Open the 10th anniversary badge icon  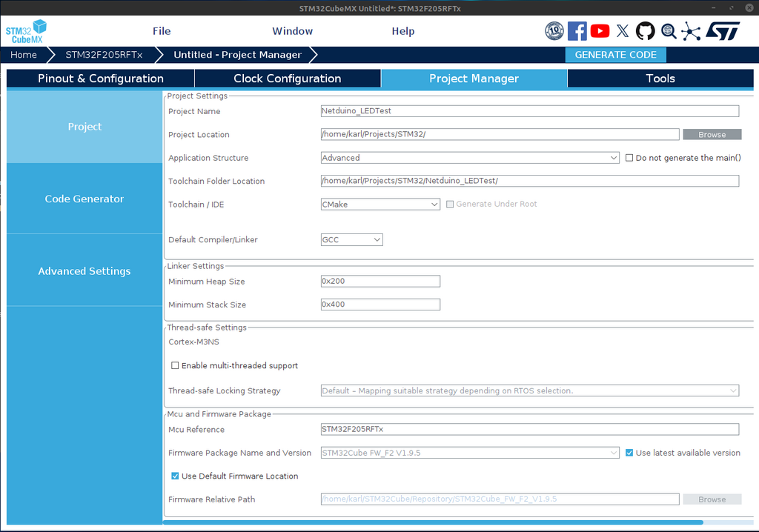coord(554,31)
